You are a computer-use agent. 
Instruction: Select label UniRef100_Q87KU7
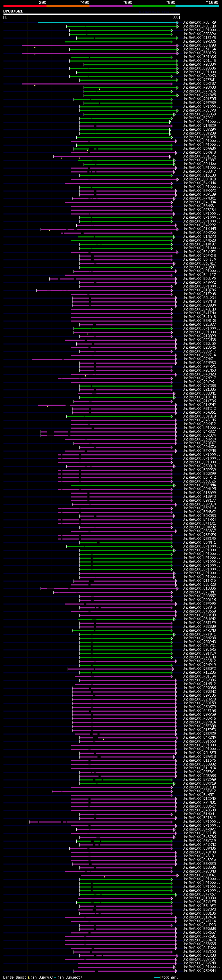click(x=199, y=959)
